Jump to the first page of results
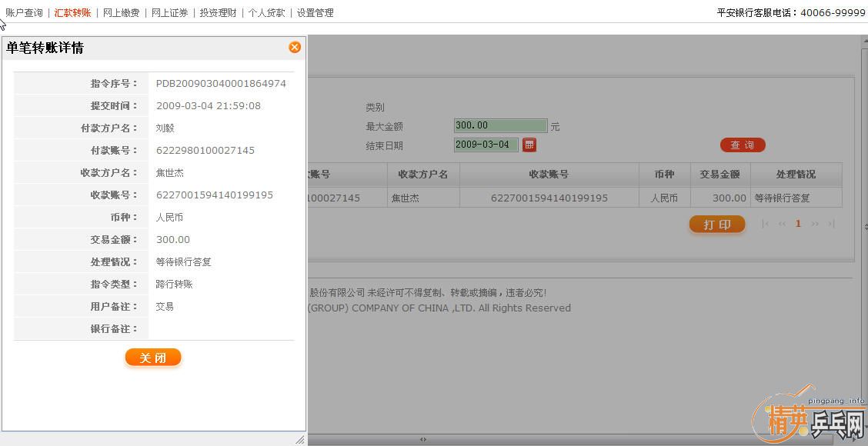 point(766,223)
